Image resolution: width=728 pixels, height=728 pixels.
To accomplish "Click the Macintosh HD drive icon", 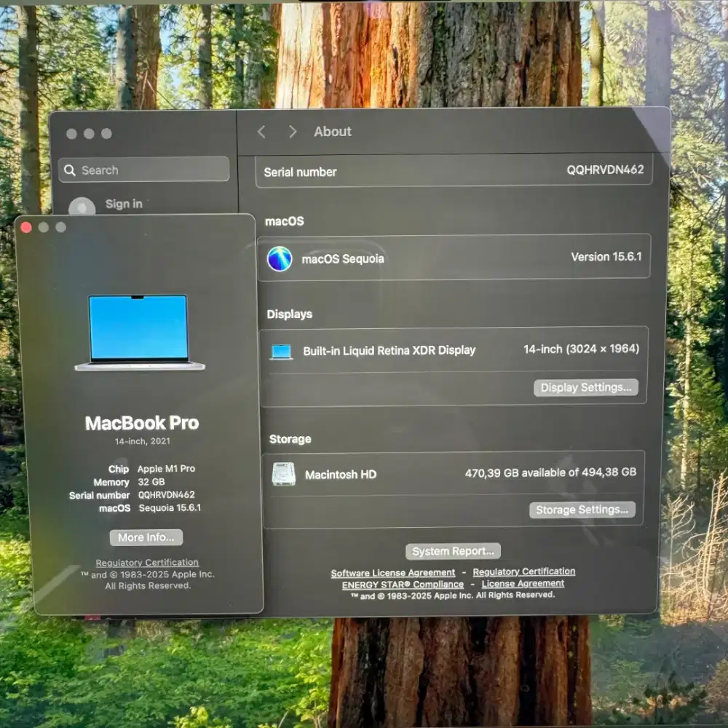I will 284,474.
